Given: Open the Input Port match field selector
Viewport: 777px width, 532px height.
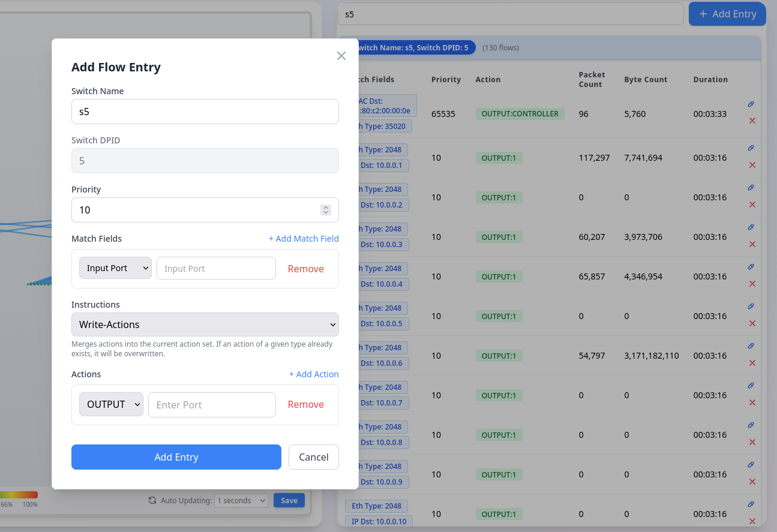Looking at the screenshot, I should (115, 268).
